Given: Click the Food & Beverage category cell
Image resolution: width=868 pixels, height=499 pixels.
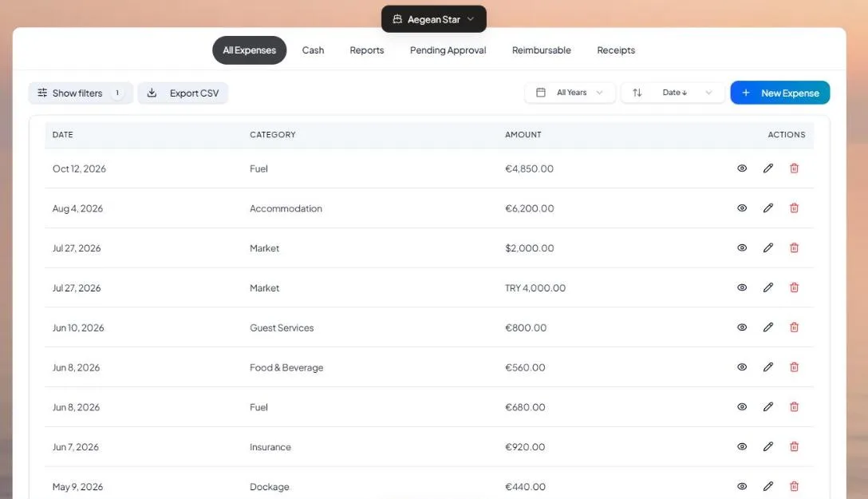Looking at the screenshot, I should (286, 367).
